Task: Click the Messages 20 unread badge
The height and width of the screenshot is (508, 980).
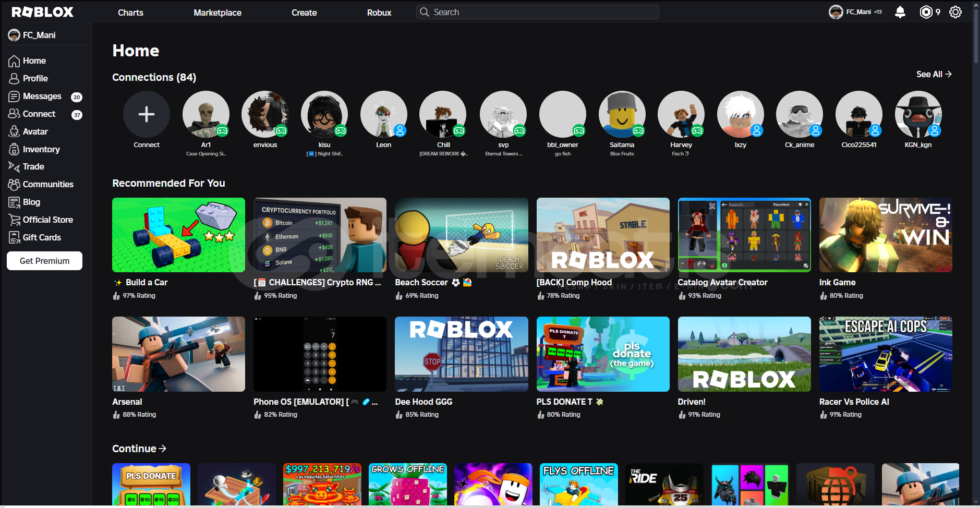Action: tap(77, 97)
